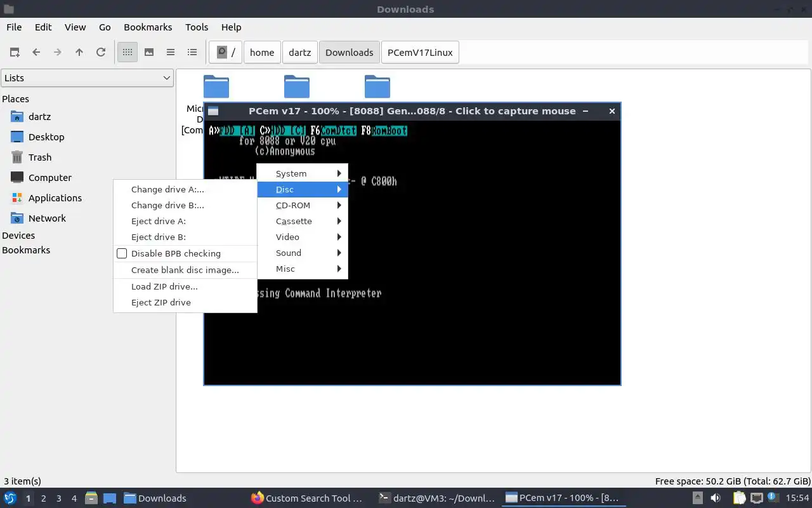The image size is (812, 508).
Task: Click the removable media tray icon
Action: tap(697, 498)
